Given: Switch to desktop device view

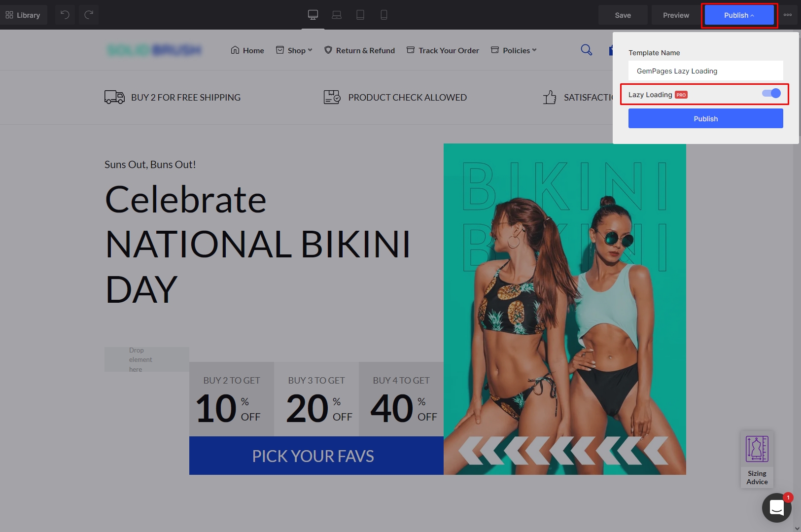Looking at the screenshot, I should pos(313,15).
